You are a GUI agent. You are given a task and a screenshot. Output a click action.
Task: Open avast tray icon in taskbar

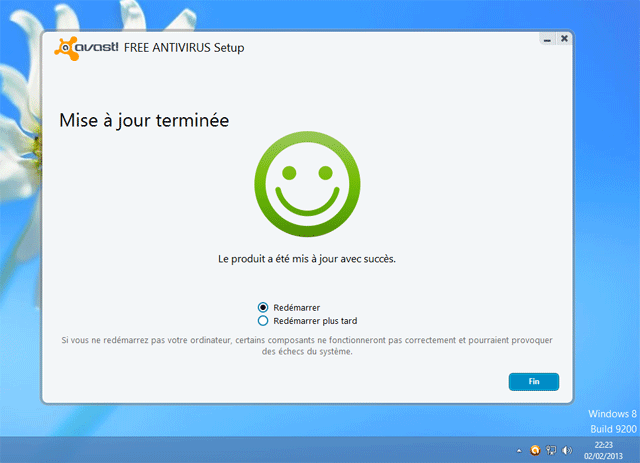(535, 450)
